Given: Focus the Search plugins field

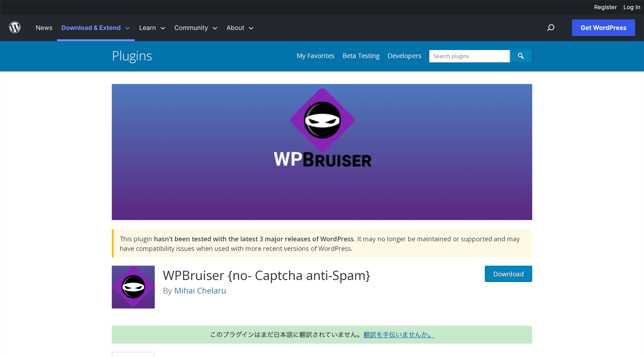Looking at the screenshot, I should point(470,56).
